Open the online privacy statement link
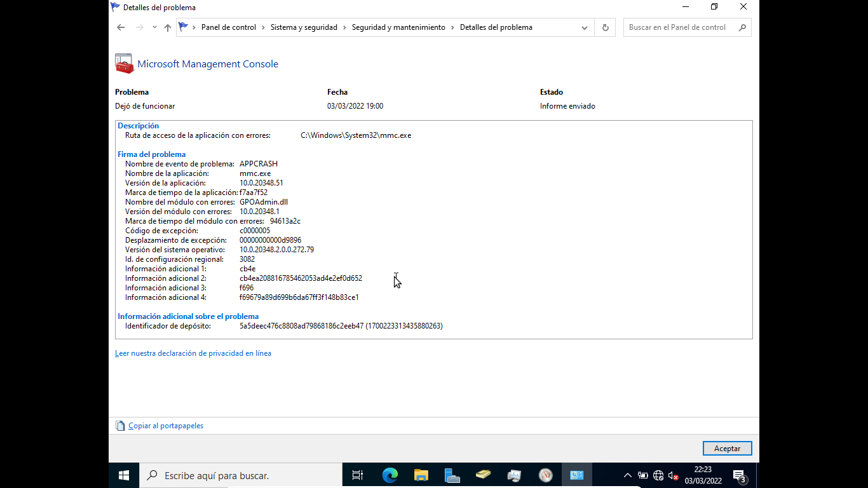The height and width of the screenshot is (488, 868). (193, 353)
